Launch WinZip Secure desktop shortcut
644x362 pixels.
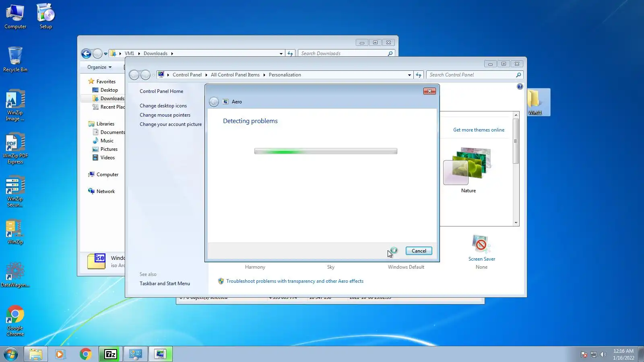click(x=15, y=191)
